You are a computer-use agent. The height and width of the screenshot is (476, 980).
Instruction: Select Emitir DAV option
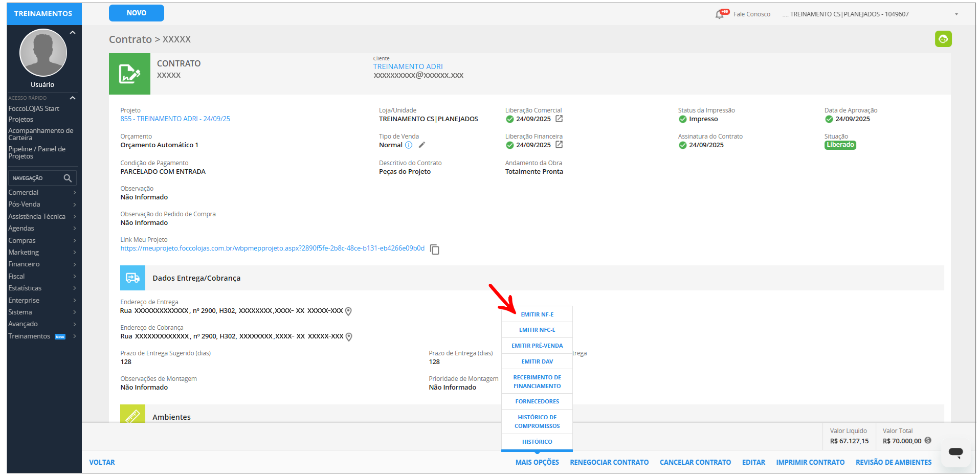[x=537, y=361]
